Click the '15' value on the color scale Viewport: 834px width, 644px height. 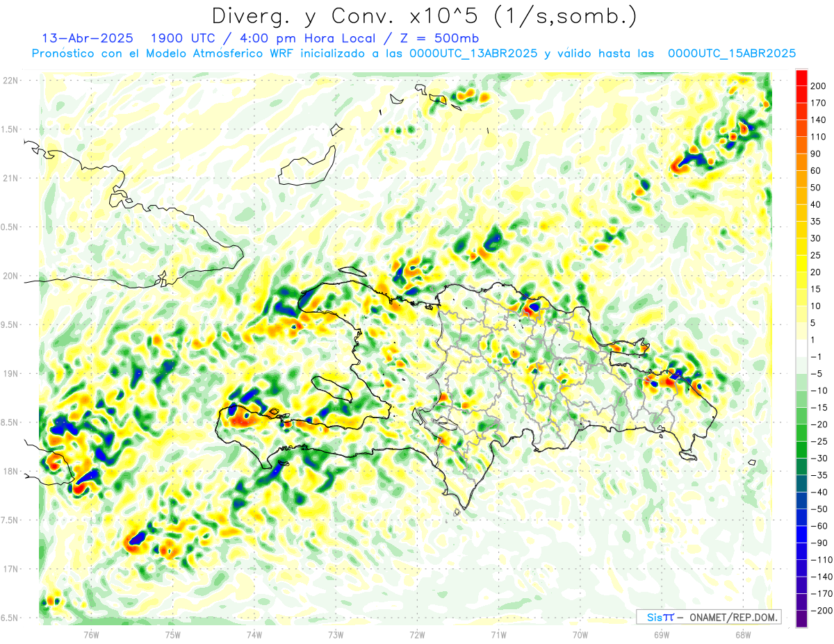click(817, 289)
